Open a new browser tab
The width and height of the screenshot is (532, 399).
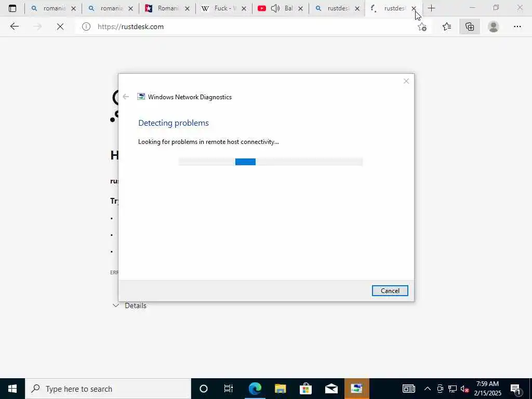click(x=431, y=8)
